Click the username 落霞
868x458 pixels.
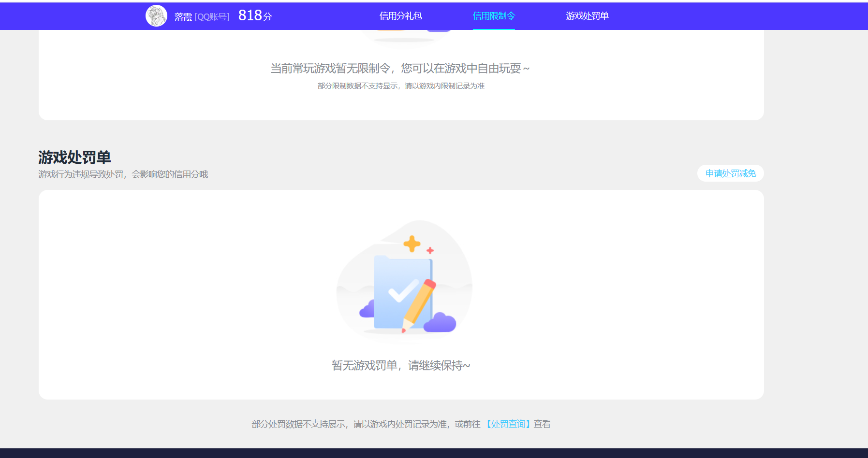coord(183,17)
